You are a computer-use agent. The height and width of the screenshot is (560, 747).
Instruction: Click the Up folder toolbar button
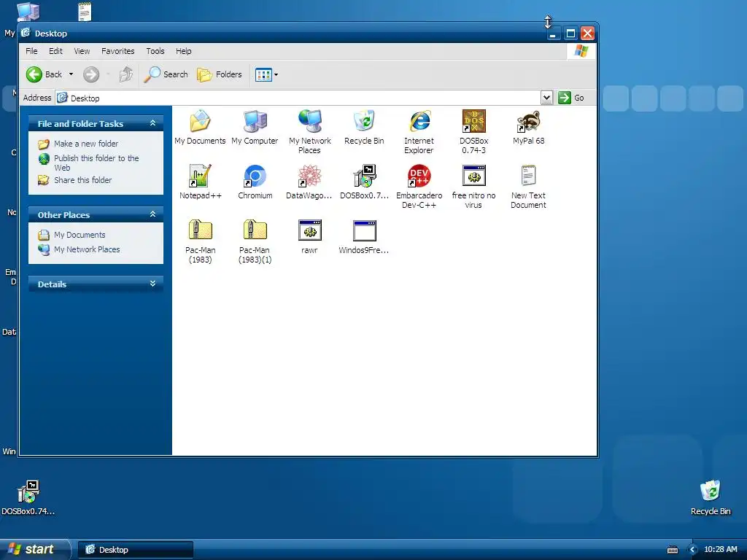pos(125,74)
